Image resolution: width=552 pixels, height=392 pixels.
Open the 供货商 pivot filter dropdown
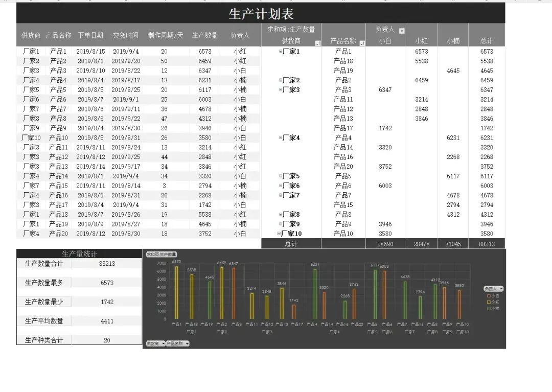coord(317,43)
